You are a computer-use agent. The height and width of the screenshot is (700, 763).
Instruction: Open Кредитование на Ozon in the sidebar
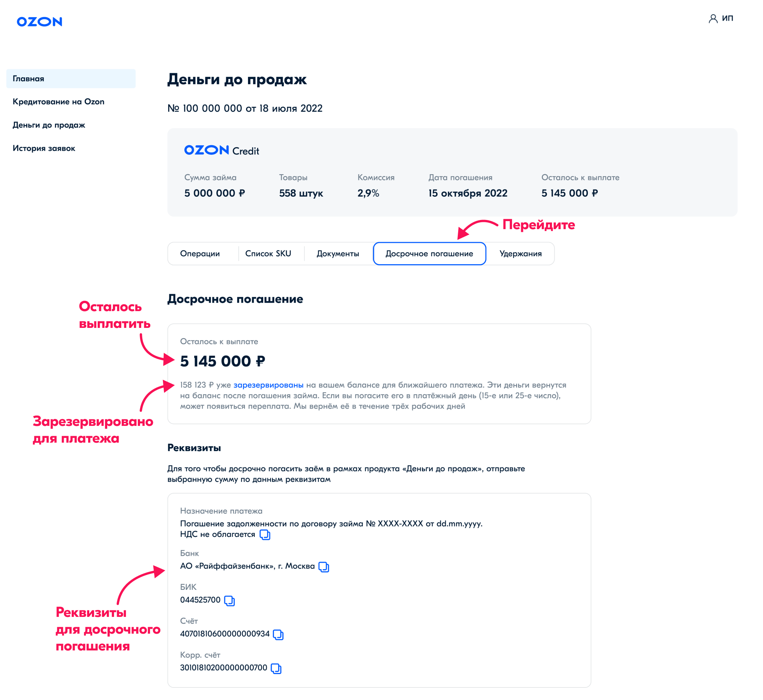(59, 102)
